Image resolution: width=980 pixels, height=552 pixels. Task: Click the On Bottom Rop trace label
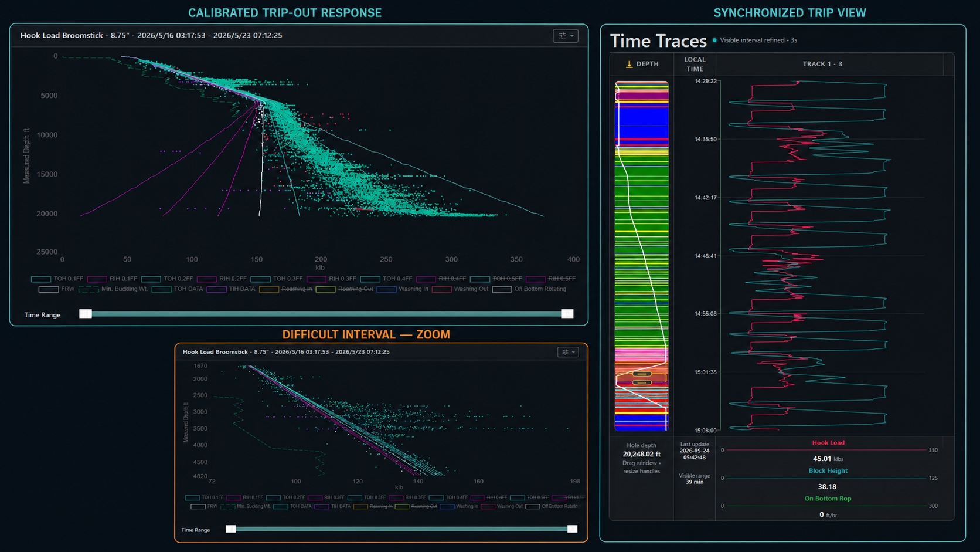pyautogui.click(x=828, y=499)
